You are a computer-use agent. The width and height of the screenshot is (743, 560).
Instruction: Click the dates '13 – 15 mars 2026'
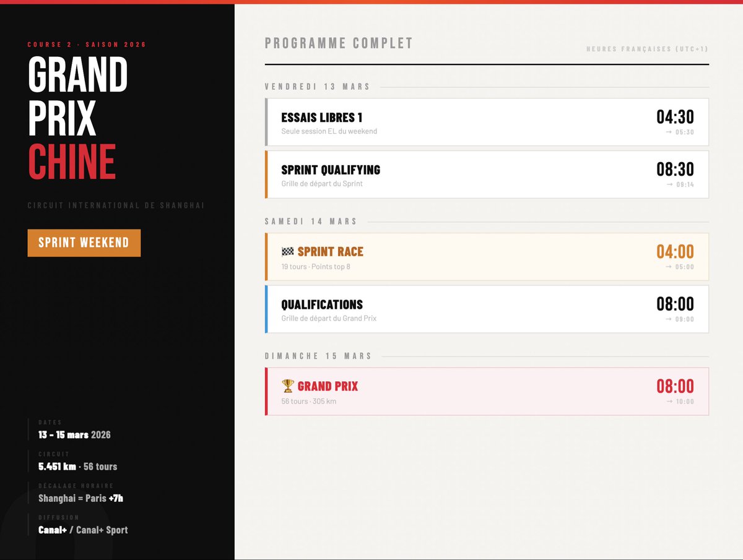point(74,435)
